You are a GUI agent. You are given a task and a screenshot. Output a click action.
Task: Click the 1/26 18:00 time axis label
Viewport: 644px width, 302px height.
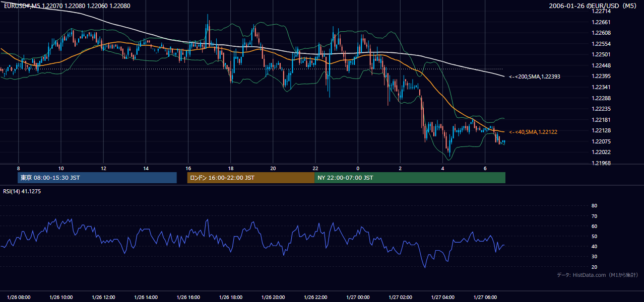click(x=230, y=297)
